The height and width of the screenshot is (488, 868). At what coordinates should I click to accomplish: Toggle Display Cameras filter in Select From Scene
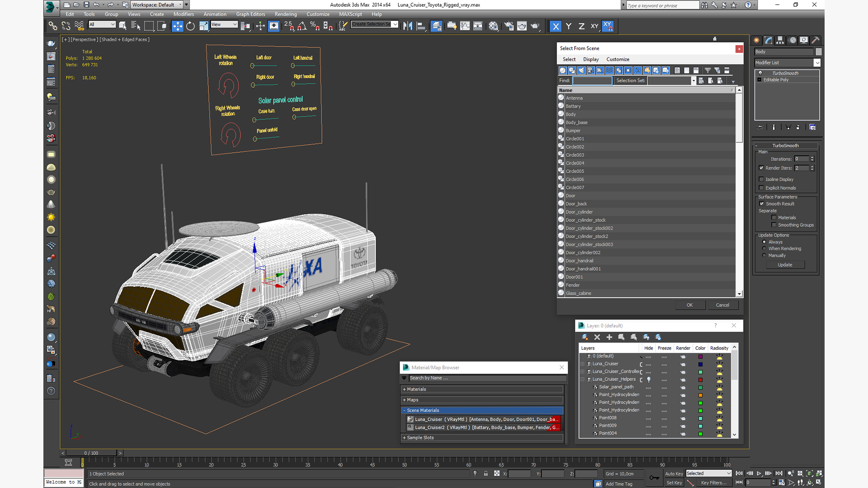(x=590, y=70)
